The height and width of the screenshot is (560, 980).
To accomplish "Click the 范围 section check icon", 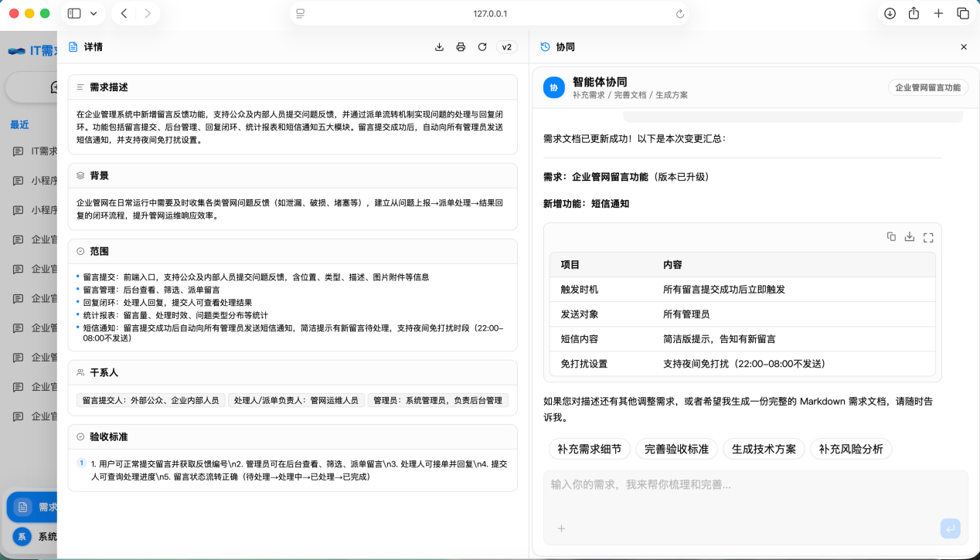I will pyautogui.click(x=80, y=251).
